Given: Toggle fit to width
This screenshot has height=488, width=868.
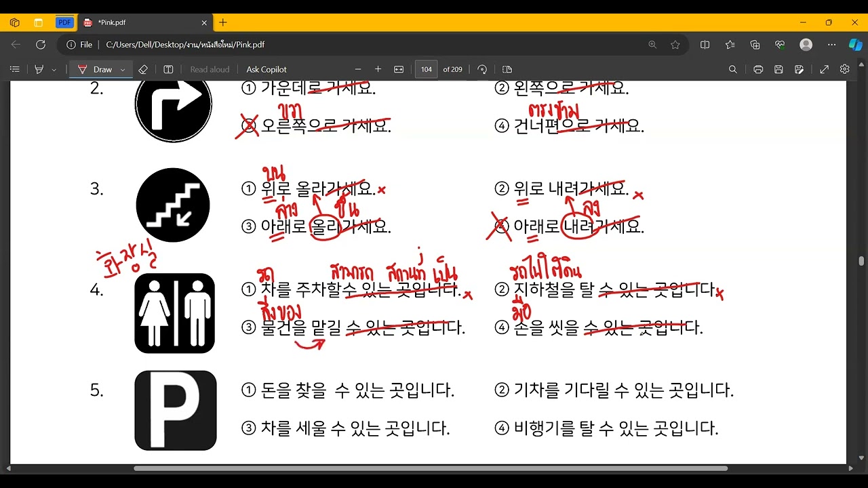Looking at the screenshot, I should (x=399, y=69).
